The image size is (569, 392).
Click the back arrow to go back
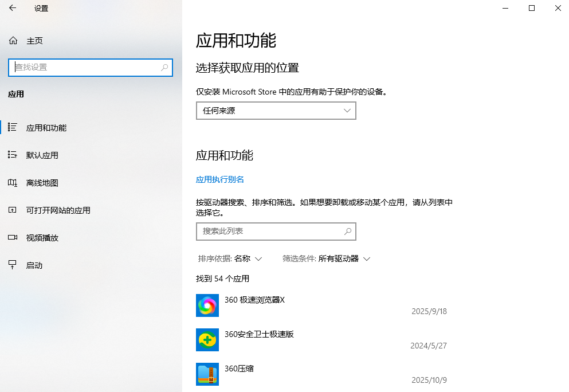(11, 9)
